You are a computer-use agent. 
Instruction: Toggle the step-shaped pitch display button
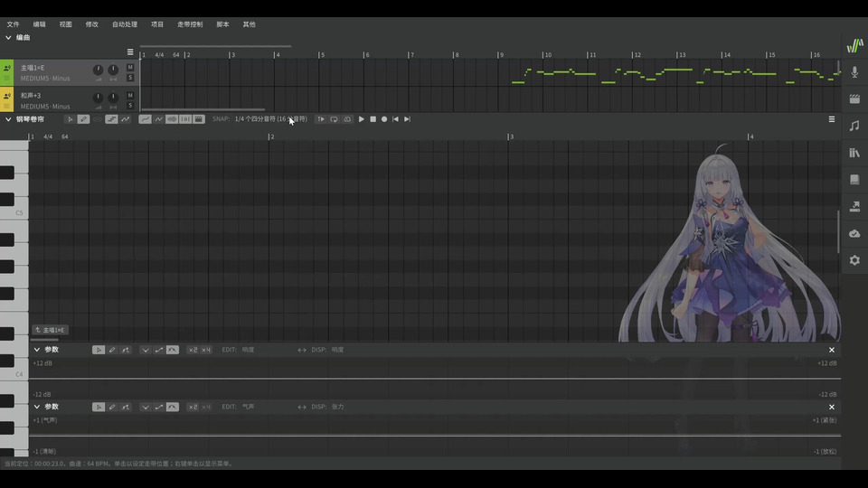[x=111, y=119]
